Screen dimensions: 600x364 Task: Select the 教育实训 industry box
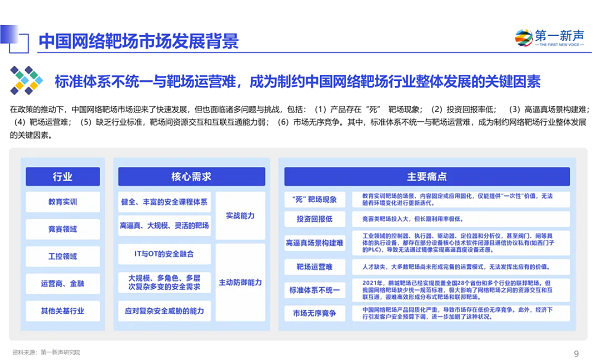63,202
